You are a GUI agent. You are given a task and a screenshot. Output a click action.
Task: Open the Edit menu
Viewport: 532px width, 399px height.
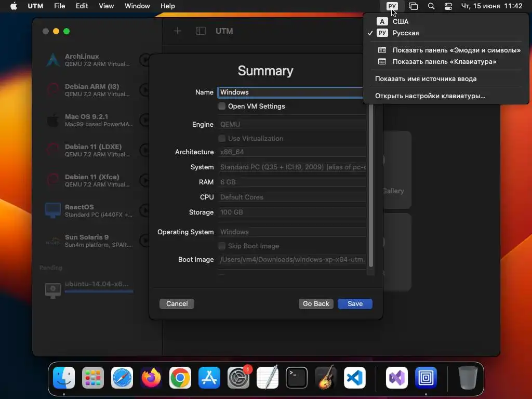[82, 6]
